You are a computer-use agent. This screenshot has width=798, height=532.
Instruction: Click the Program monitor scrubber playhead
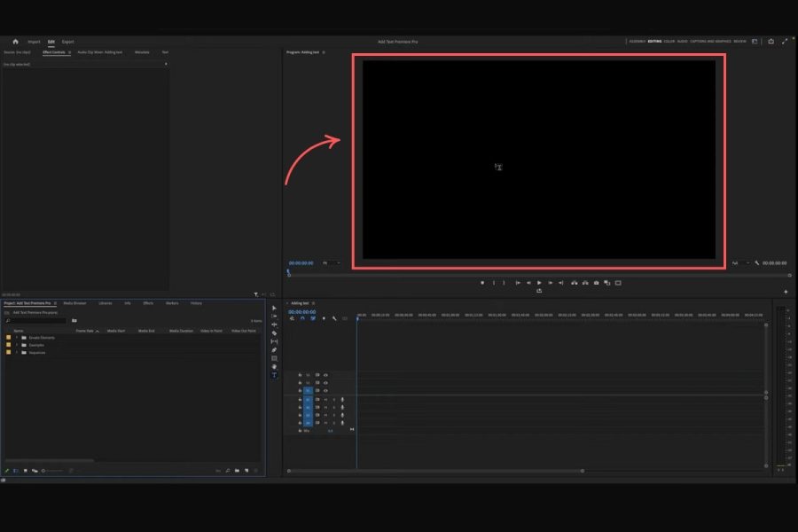(x=288, y=273)
